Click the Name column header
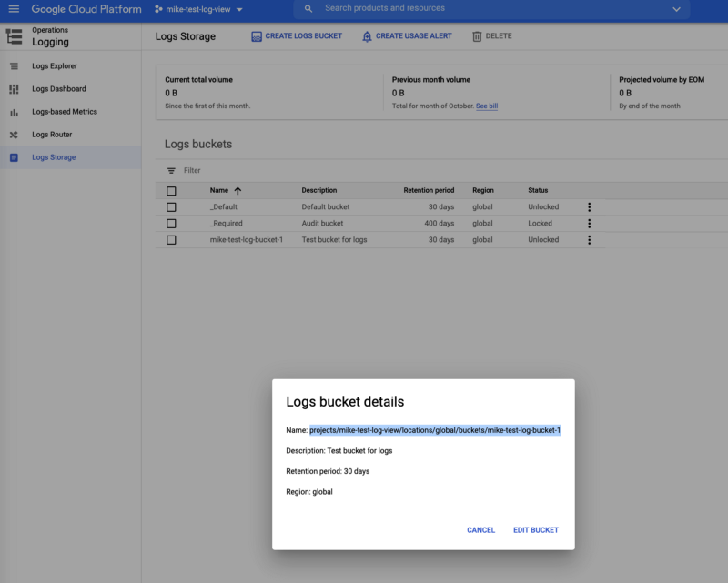The image size is (728, 583). (x=219, y=190)
